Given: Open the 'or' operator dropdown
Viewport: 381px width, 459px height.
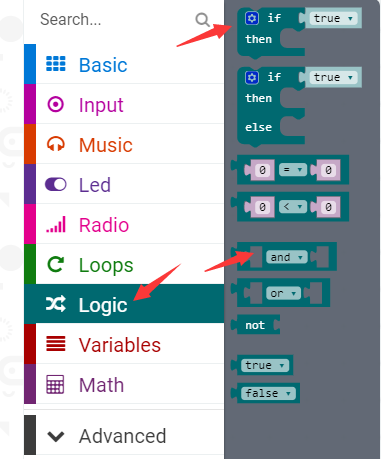Looking at the screenshot, I should pyautogui.click(x=283, y=293).
